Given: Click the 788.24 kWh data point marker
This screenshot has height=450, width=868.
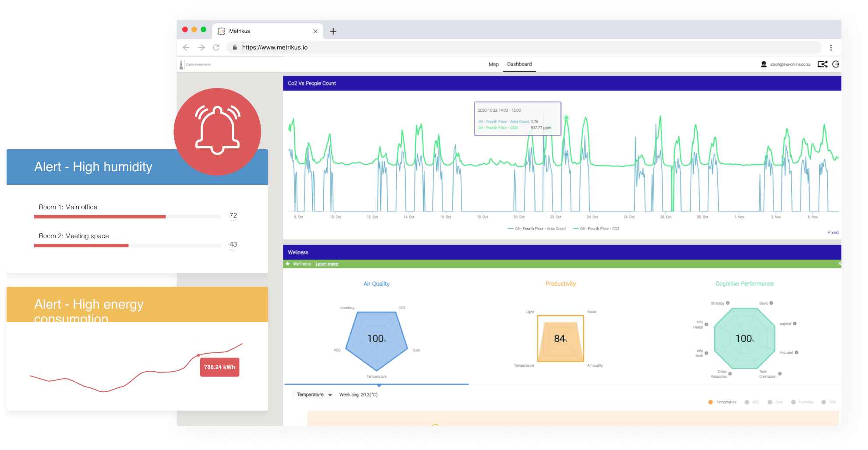Looking at the screenshot, I should click(199, 356).
